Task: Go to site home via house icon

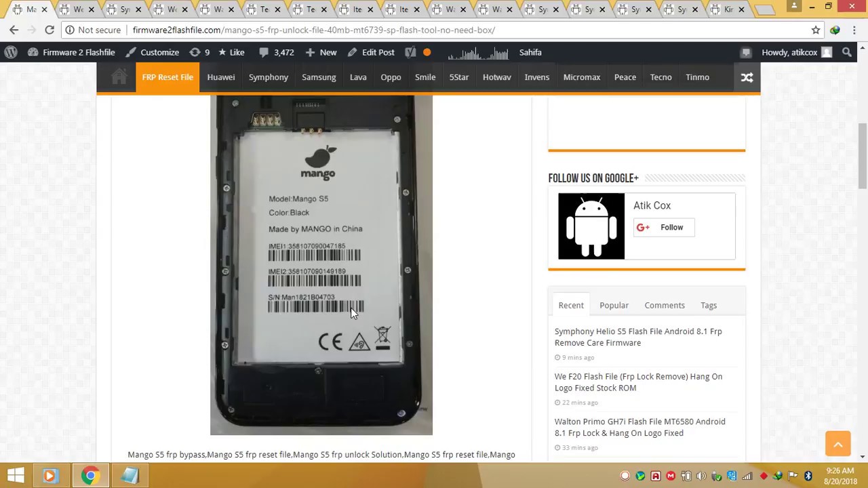Action: pyautogui.click(x=119, y=77)
